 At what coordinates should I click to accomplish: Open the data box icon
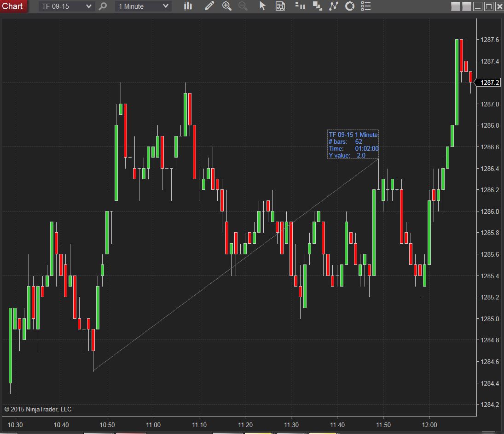(280, 6)
